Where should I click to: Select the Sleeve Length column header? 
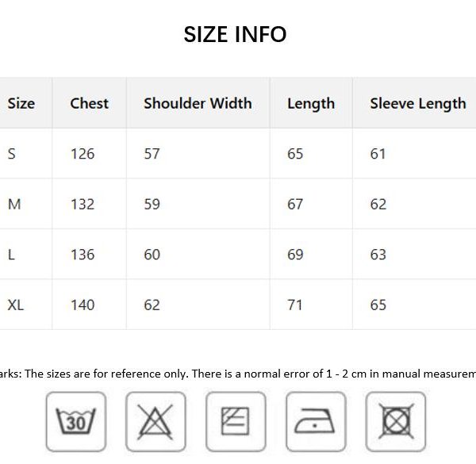418,104
